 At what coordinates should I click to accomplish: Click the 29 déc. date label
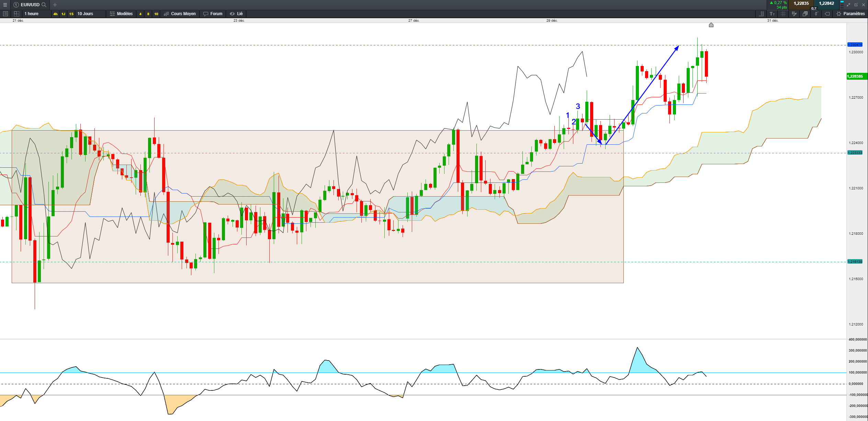[552, 21]
